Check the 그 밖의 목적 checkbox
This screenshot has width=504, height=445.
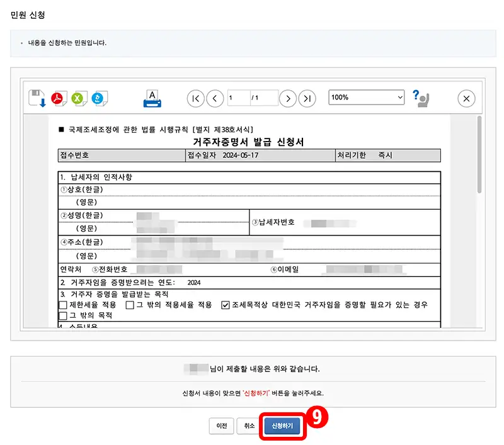coord(63,315)
